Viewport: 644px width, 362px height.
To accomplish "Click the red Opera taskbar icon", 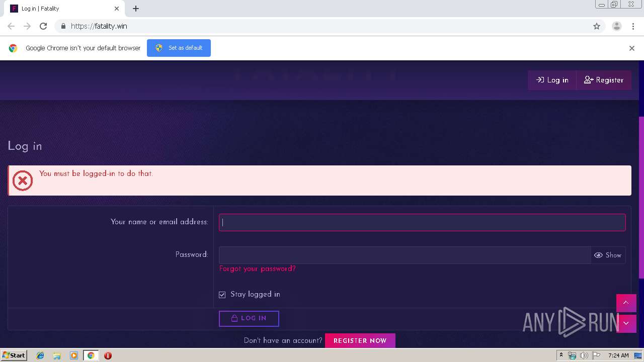I will [108, 355].
